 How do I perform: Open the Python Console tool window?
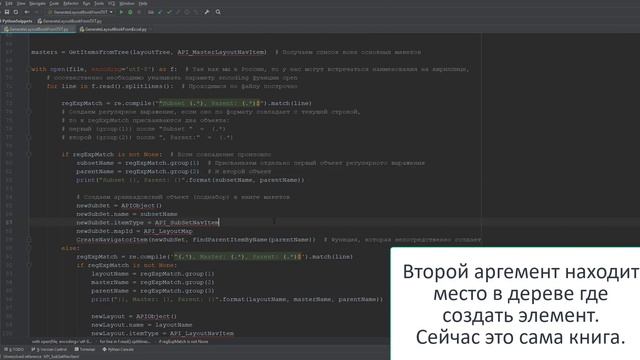(x=118, y=349)
